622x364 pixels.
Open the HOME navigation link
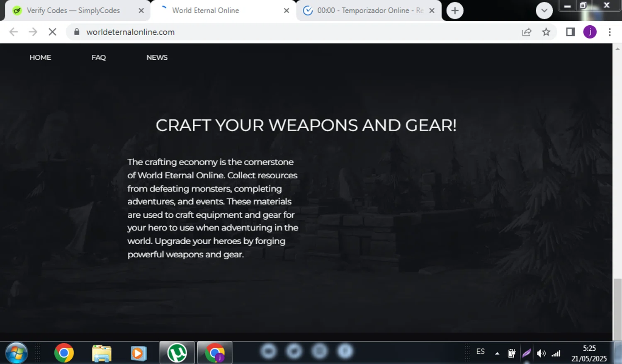tap(40, 57)
